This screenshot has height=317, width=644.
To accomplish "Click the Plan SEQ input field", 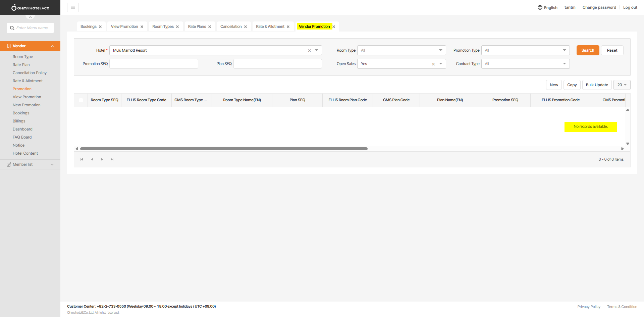I will (278, 64).
